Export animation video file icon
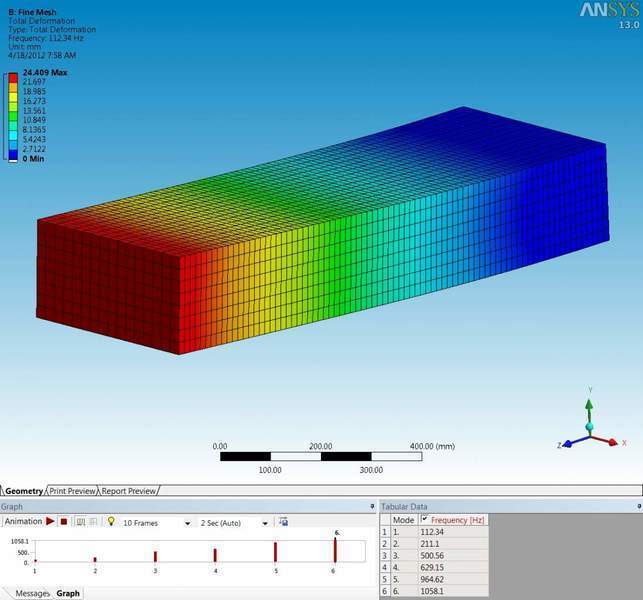The width and height of the screenshot is (643, 600). pos(283,522)
